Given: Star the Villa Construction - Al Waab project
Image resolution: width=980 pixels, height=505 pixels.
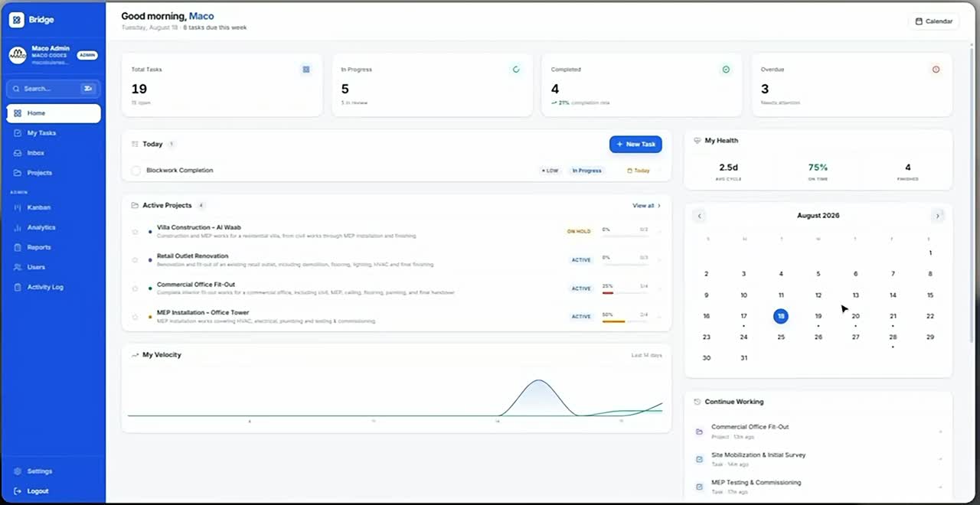Looking at the screenshot, I should click(136, 231).
